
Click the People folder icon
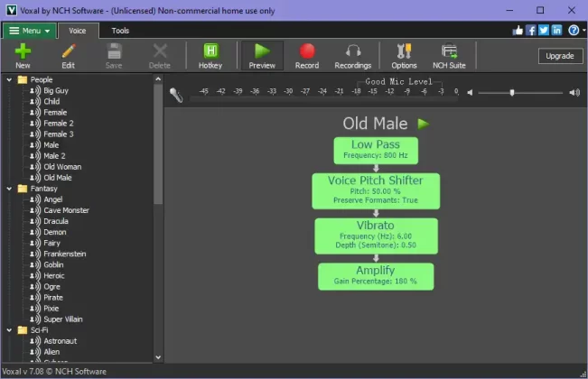[x=23, y=79]
